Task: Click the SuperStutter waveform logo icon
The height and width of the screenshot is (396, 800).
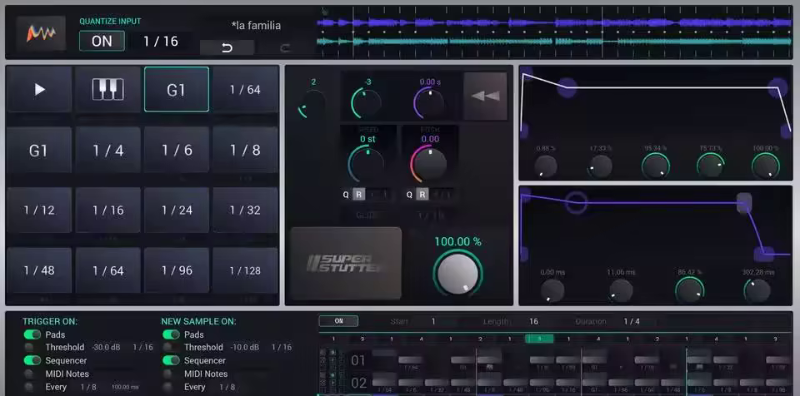Action: click(x=41, y=34)
